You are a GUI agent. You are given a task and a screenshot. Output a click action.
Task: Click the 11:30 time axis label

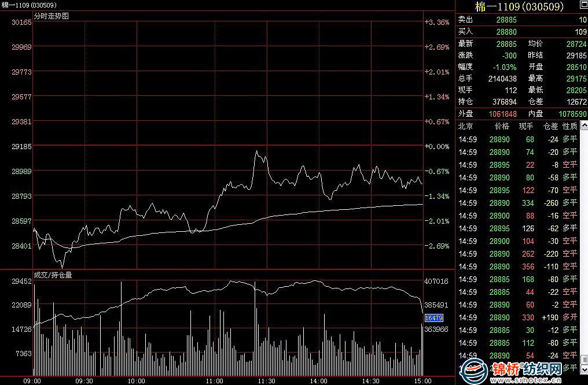pyautogui.click(x=266, y=381)
